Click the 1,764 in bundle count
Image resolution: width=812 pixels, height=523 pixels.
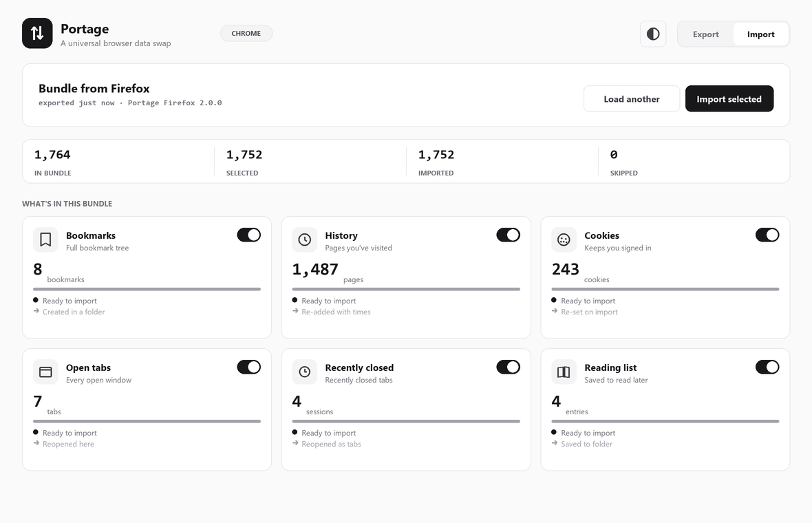(52, 155)
